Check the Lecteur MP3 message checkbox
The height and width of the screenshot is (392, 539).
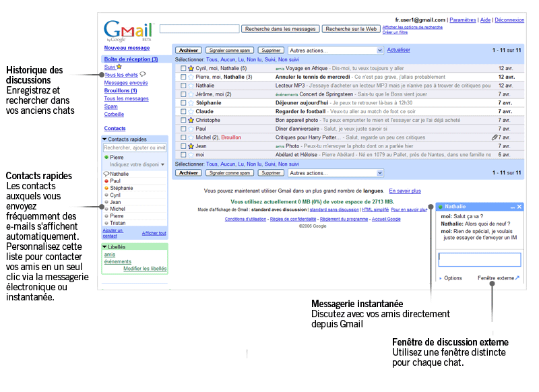point(183,86)
